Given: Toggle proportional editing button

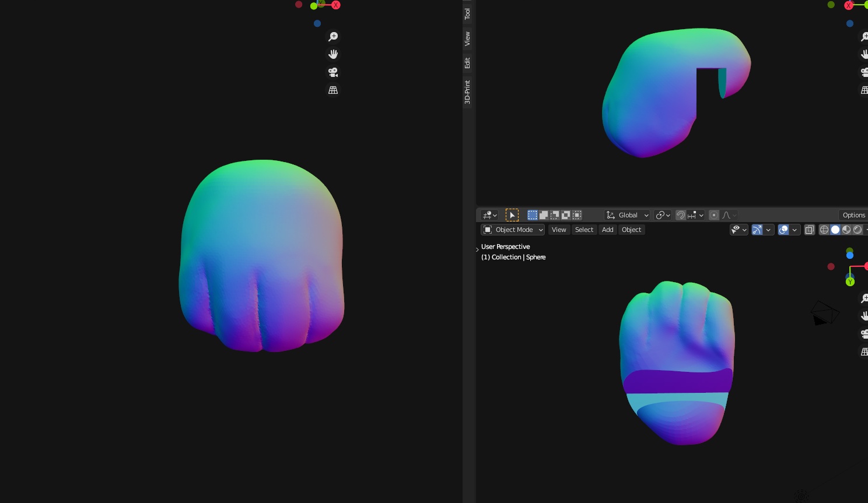Looking at the screenshot, I should click(714, 215).
